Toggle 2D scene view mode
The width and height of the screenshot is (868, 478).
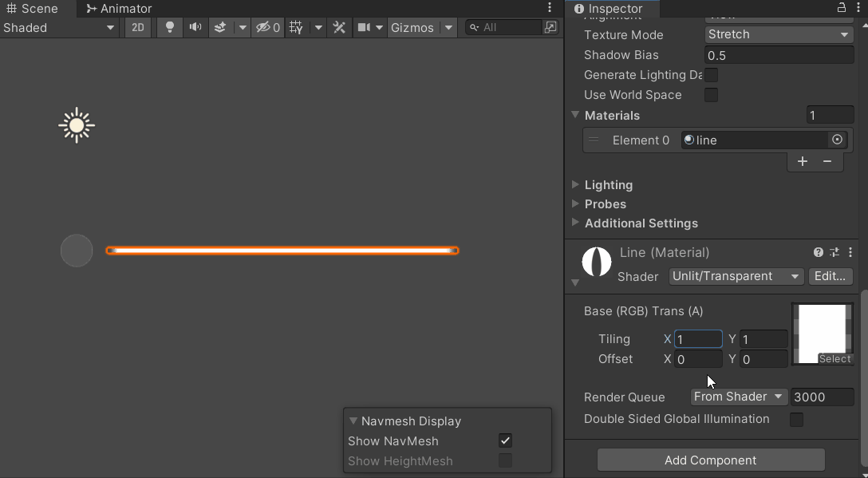click(x=138, y=28)
